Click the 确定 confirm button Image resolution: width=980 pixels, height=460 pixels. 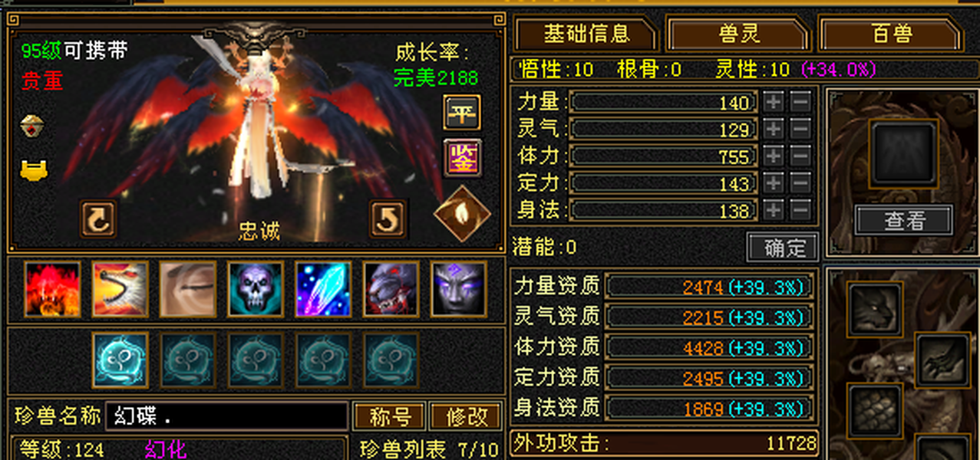[783, 247]
